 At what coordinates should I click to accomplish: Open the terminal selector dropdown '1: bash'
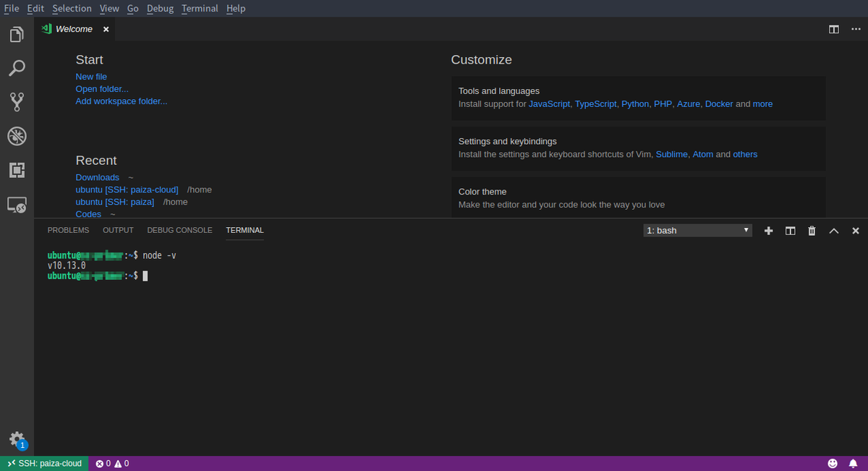coord(698,230)
